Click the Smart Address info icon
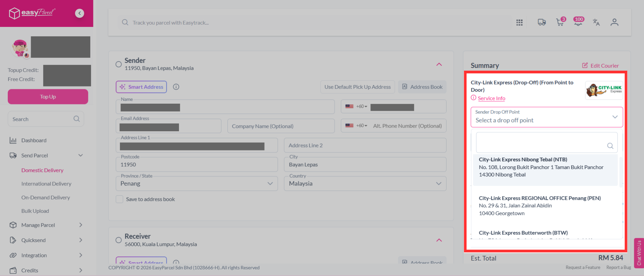This screenshot has width=644, height=276. (x=176, y=87)
